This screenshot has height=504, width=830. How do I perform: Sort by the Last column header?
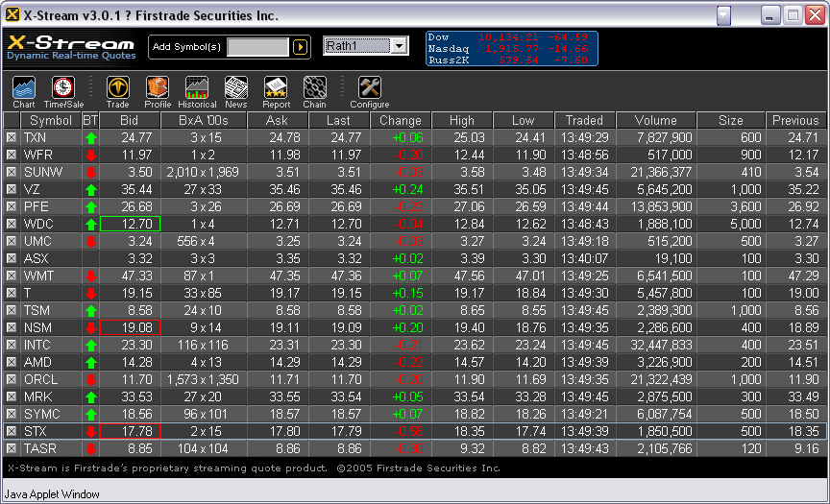point(338,121)
